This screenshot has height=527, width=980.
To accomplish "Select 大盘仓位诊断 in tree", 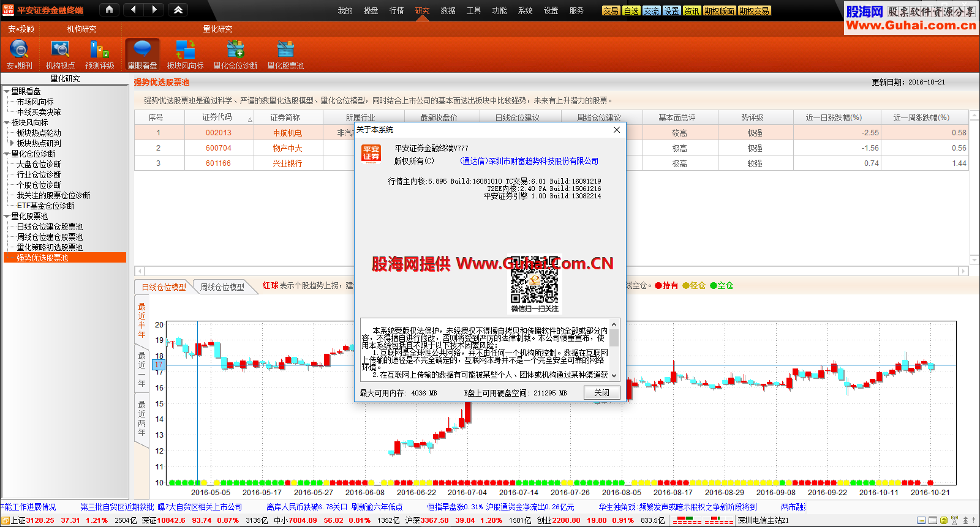I will [39, 164].
